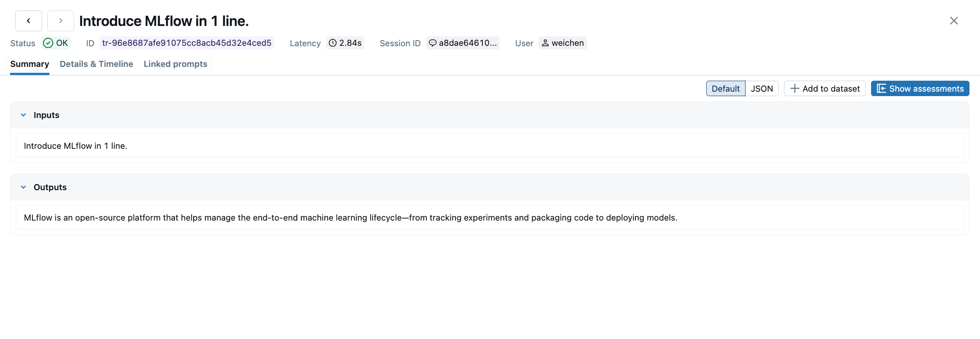Click the Inputs section header label
980x339 pixels.
(47, 115)
